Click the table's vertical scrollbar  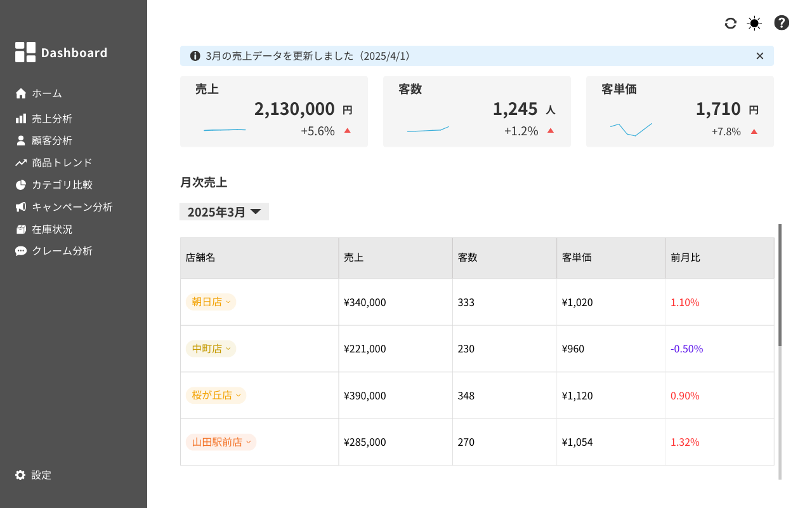point(780,286)
